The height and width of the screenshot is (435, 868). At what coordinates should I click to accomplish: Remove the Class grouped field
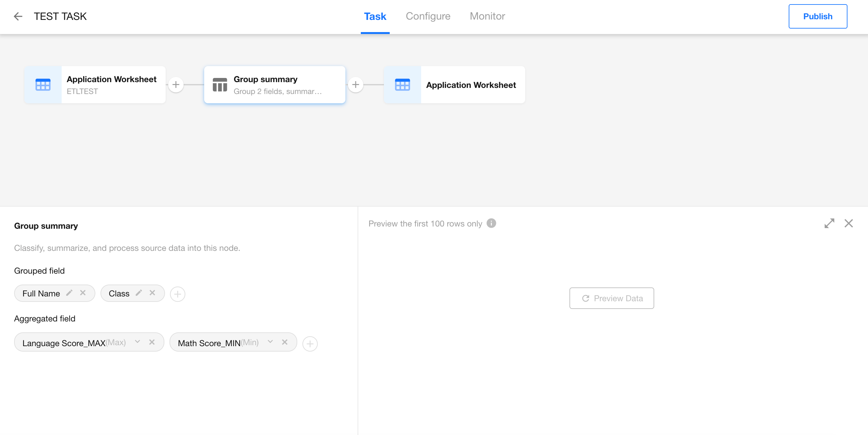click(152, 293)
